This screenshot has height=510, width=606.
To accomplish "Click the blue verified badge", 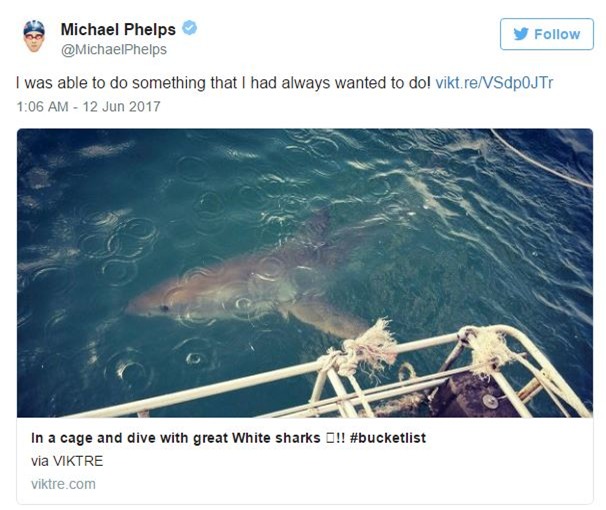I will coord(189,28).
